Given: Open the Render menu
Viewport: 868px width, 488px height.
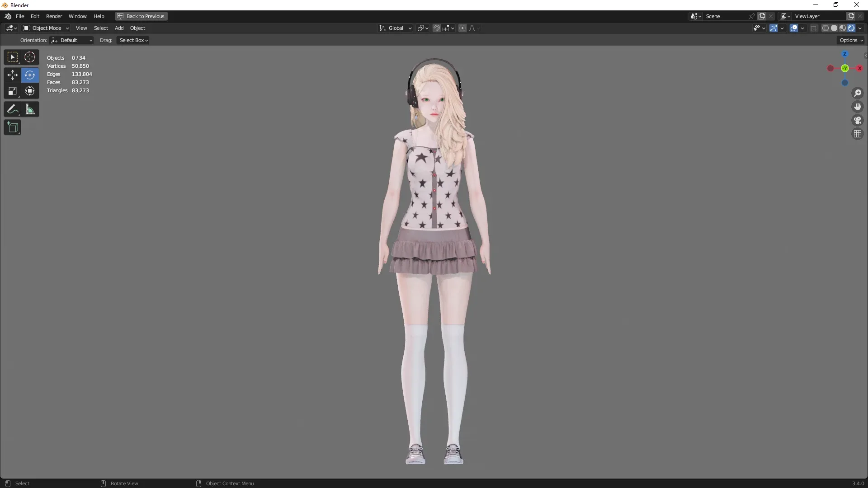Looking at the screenshot, I should click(x=54, y=16).
